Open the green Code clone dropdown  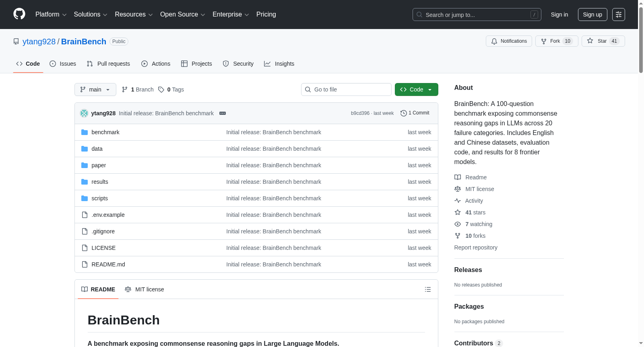point(417,89)
